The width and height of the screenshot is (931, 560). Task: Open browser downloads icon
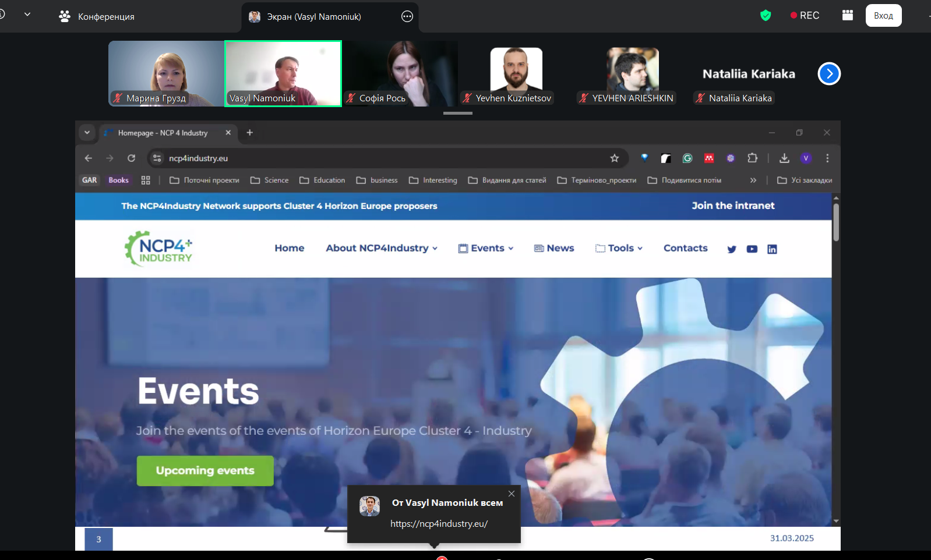pyautogui.click(x=784, y=158)
